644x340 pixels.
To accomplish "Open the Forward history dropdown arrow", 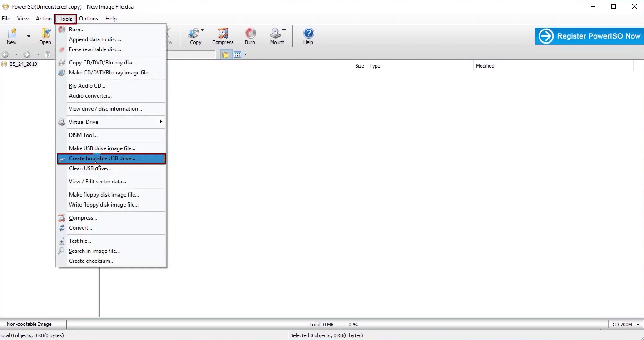I will [x=38, y=54].
